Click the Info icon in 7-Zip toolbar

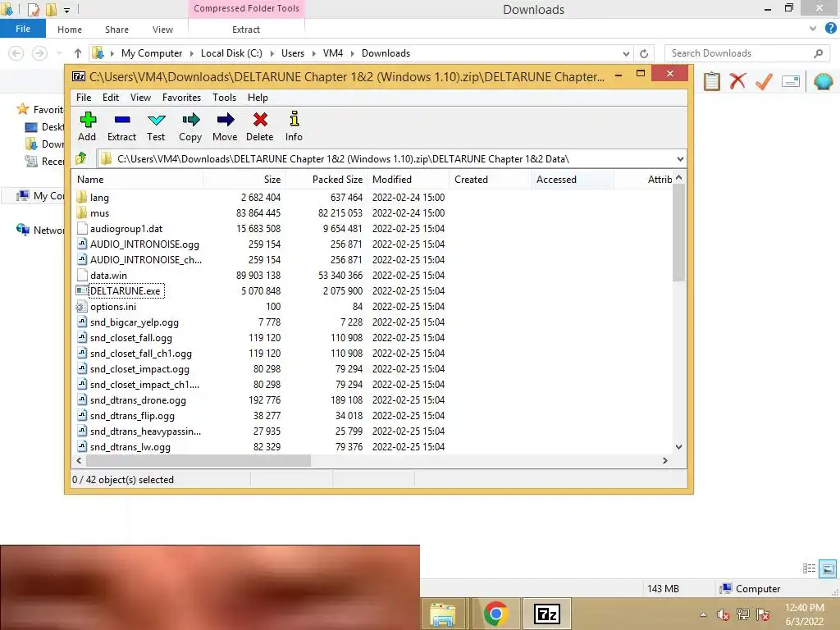[294, 119]
